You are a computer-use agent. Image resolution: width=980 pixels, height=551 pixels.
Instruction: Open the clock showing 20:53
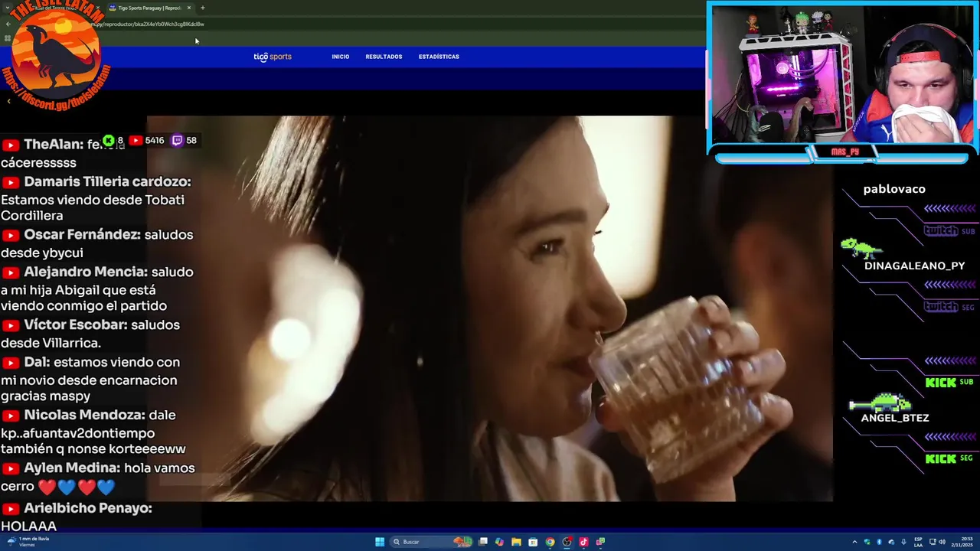pyautogui.click(x=962, y=542)
